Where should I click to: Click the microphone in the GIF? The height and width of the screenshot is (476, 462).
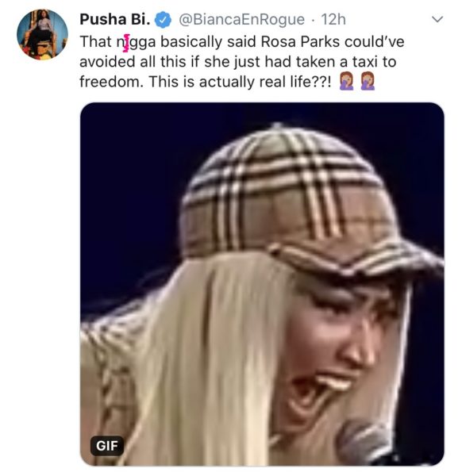point(364,442)
